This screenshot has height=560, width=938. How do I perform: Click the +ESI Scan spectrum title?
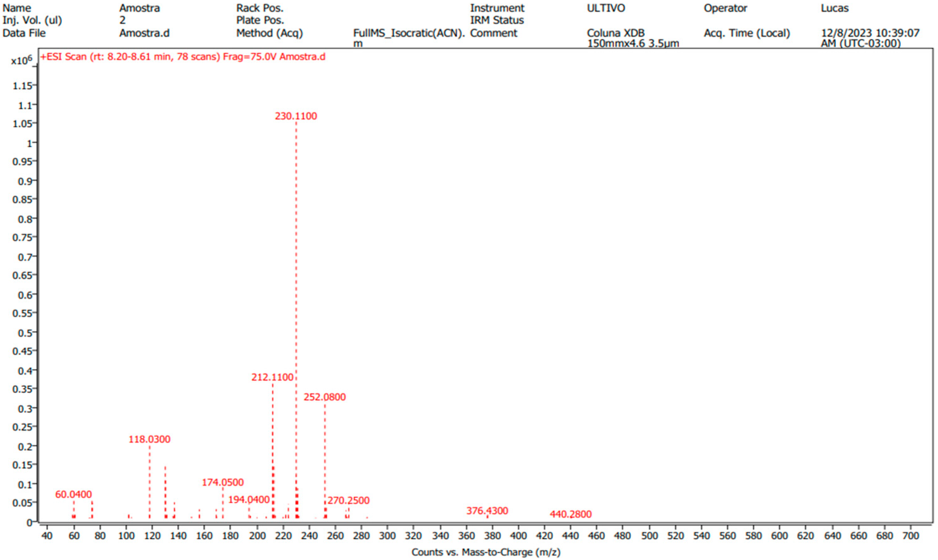pyautogui.click(x=183, y=57)
